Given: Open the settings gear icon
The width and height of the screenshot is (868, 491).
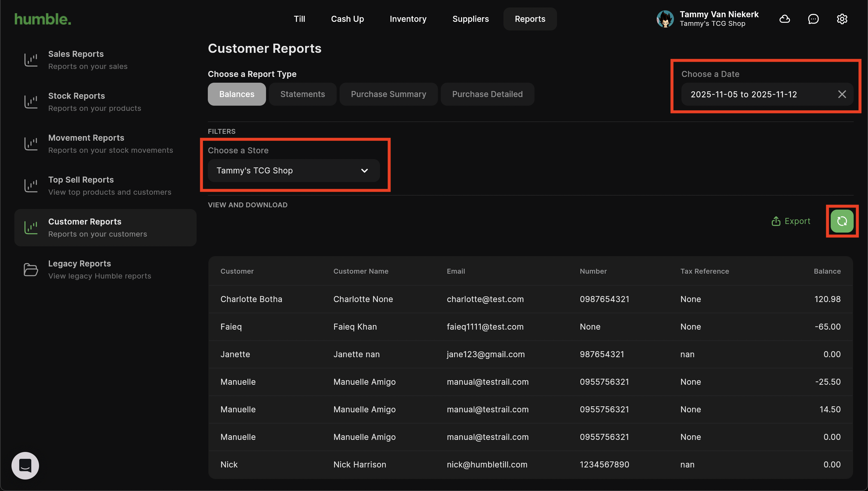Looking at the screenshot, I should point(842,19).
